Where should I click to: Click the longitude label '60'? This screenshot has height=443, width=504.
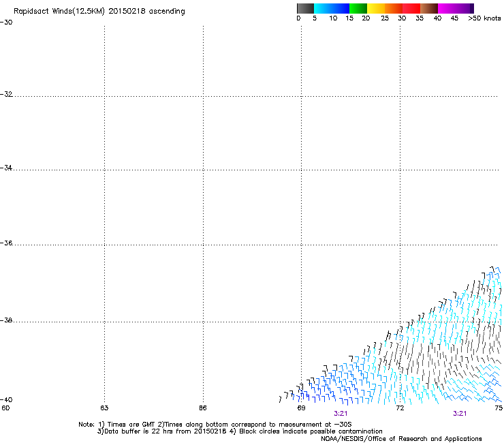coord(5,408)
